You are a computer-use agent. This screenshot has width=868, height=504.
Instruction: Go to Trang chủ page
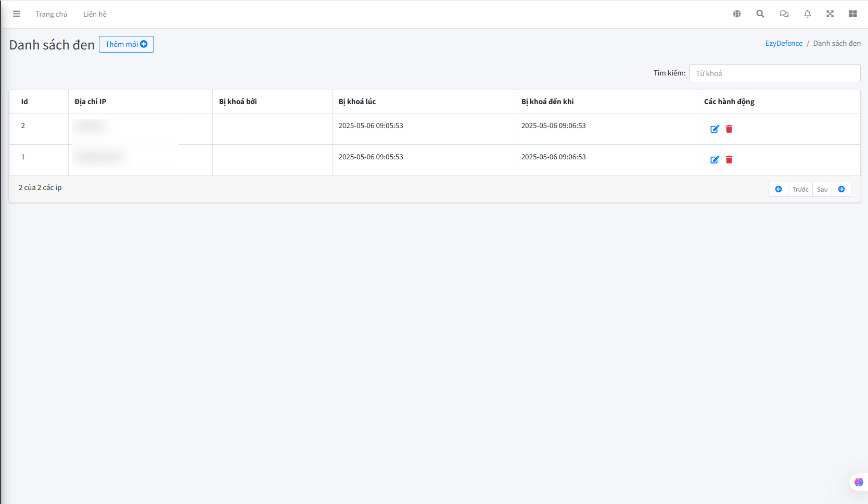coord(52,14)
